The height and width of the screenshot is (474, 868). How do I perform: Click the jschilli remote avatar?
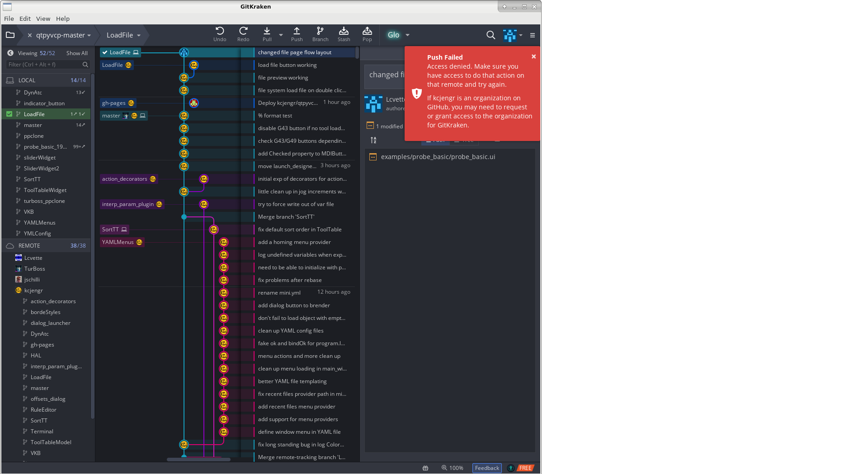click(x=19, y=279)
